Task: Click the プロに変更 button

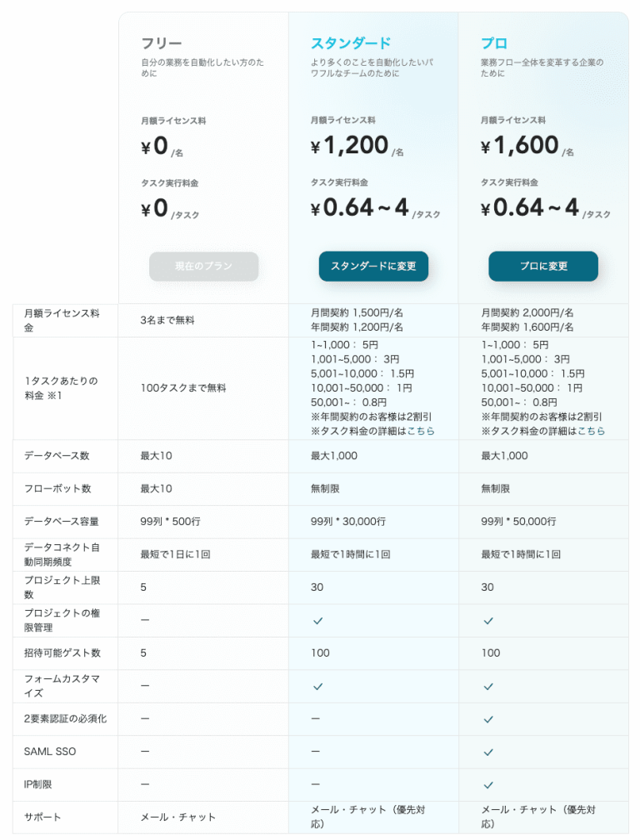Action: click(x=542, y=266)
